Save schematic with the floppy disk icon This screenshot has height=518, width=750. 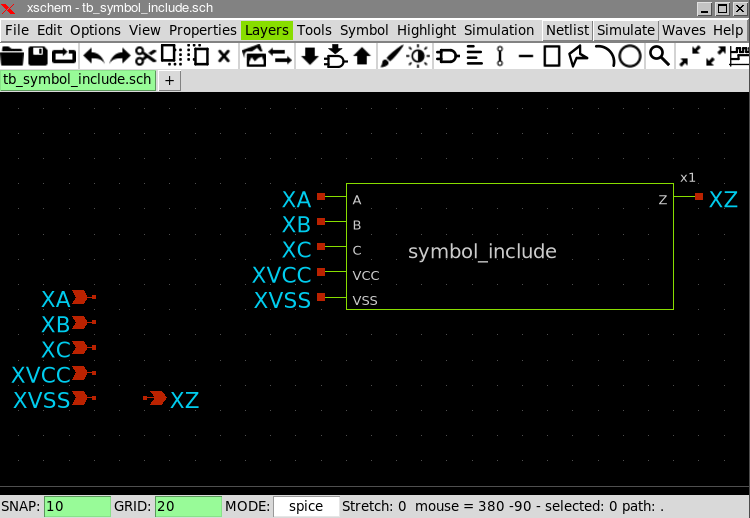pos(38,56)
